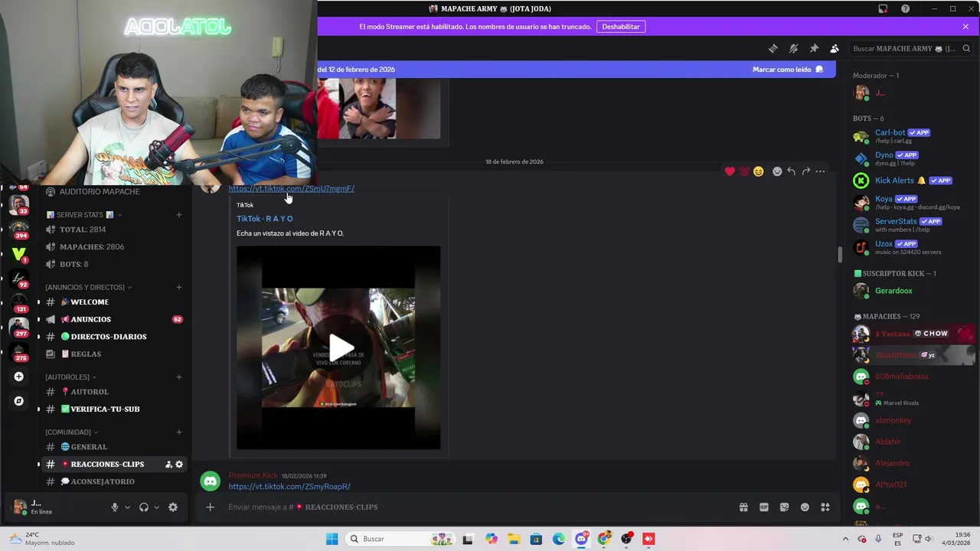
Task: Open Microsoft Edge from taskbar
Action: coord(559,539)
